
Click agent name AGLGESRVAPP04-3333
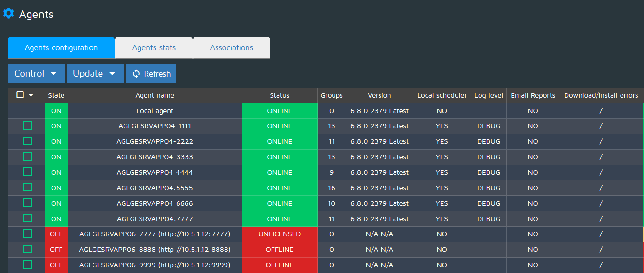(x=155, y=157)
